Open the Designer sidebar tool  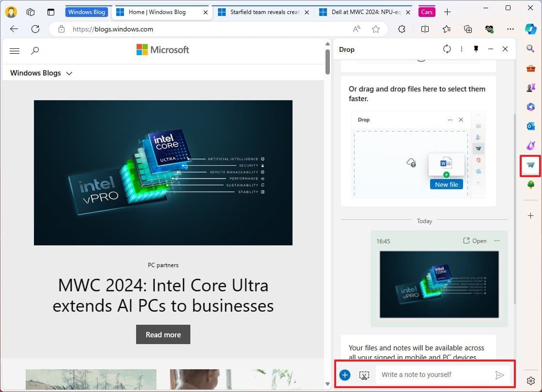coord(530,107)
